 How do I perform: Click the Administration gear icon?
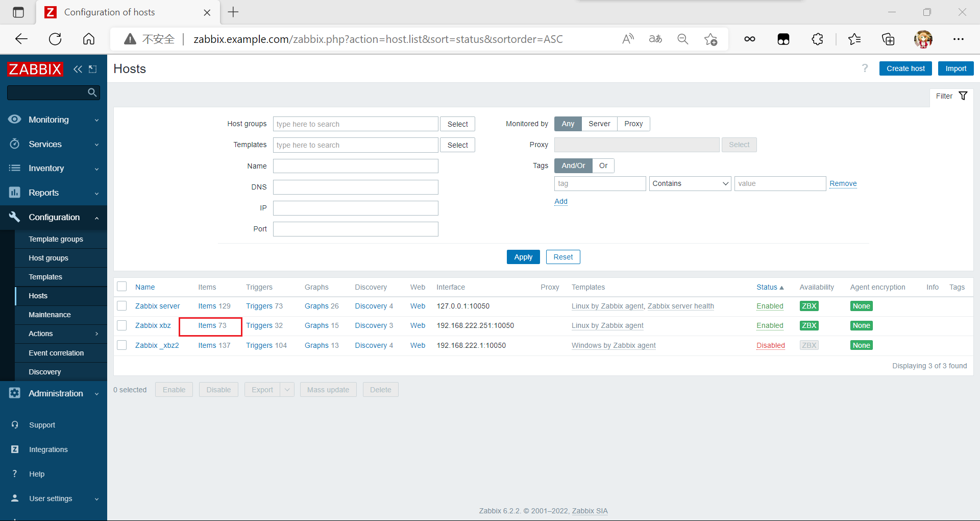(x=15, y=393)
